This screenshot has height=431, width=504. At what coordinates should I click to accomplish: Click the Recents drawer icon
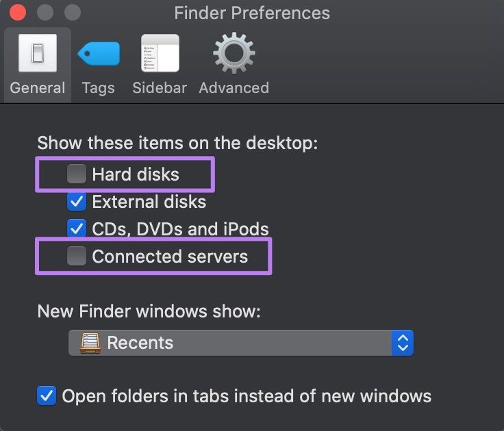[90, 343]
